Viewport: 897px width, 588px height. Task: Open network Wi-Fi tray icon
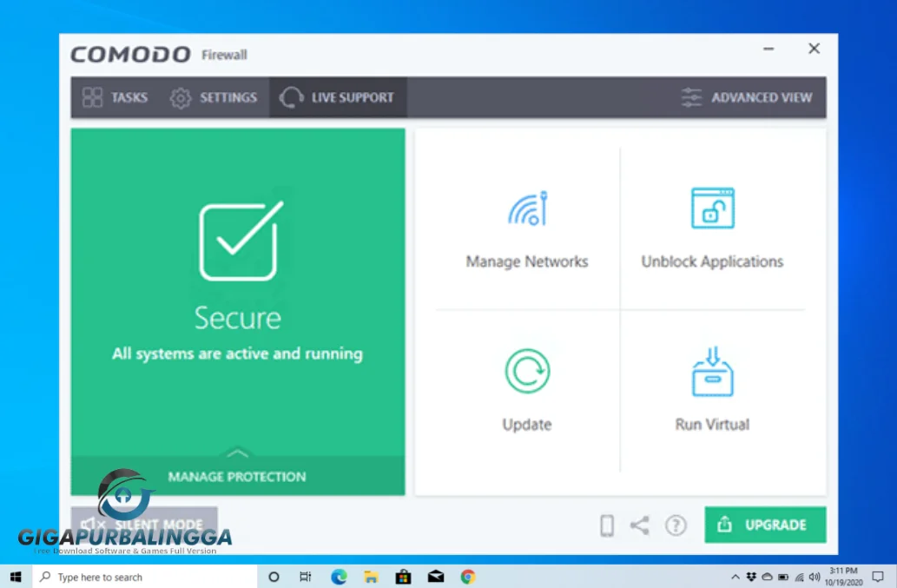coord(799,577)
